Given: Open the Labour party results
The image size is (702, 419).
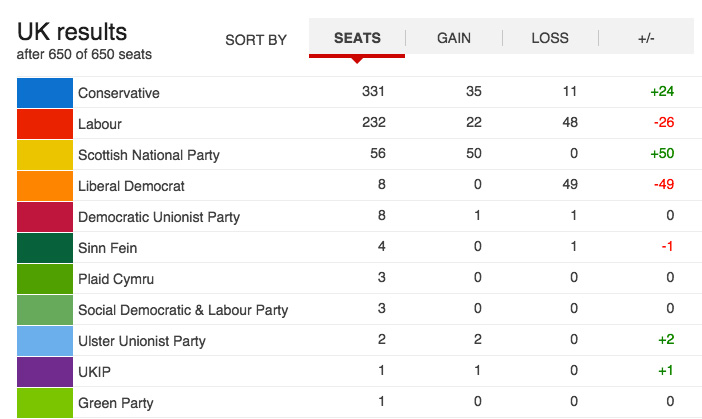Looking at the screenshot, I should pos(100,124).
